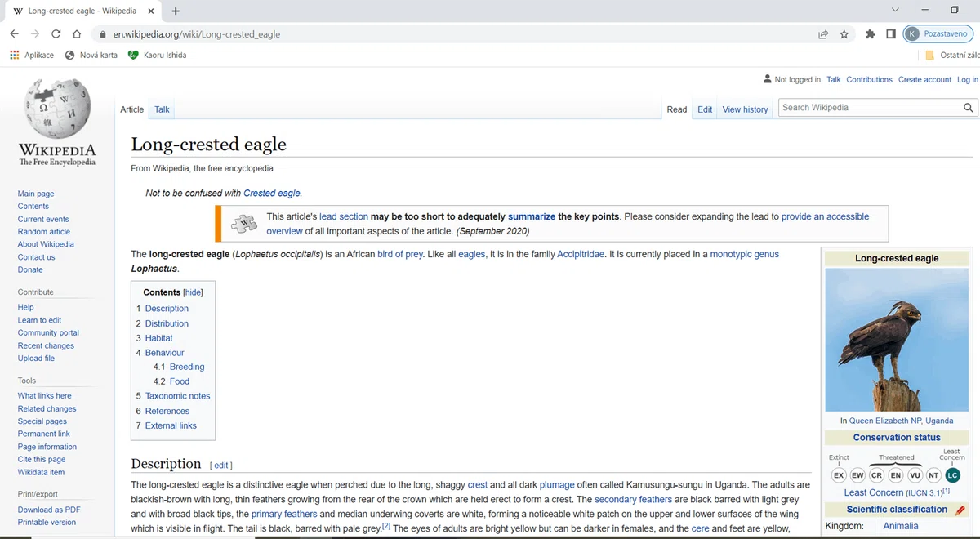Click the EX extinct status circle
The width and height of the screenshot is (980, 539).
tap(839, 475)
